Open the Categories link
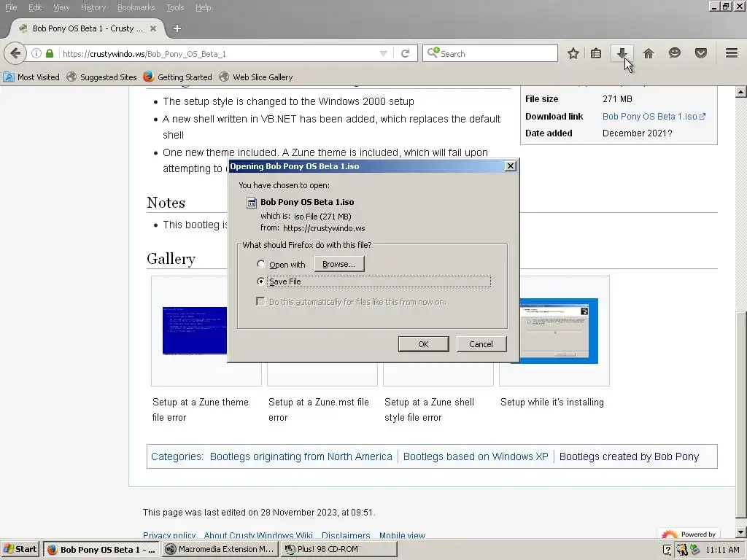747x560 pixels. (176, 456)
